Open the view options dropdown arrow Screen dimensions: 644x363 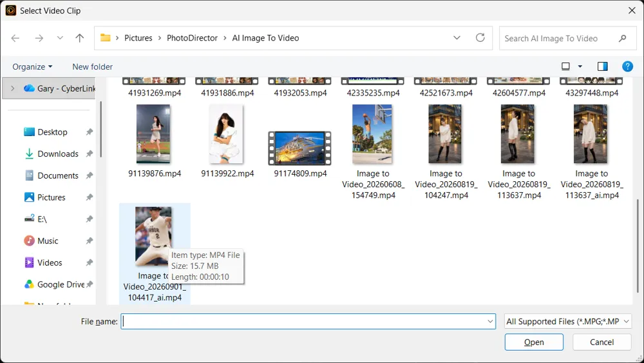[580, 66]
